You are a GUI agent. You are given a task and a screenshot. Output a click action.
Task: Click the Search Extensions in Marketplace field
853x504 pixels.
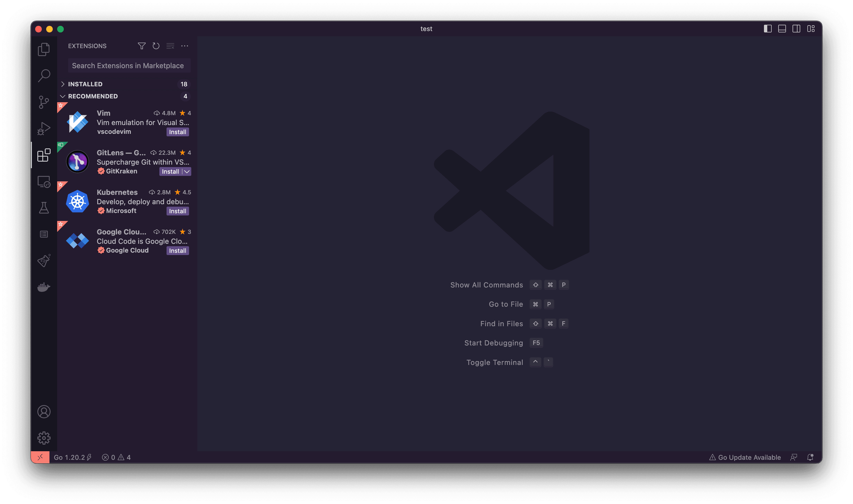tap(129, 66)
